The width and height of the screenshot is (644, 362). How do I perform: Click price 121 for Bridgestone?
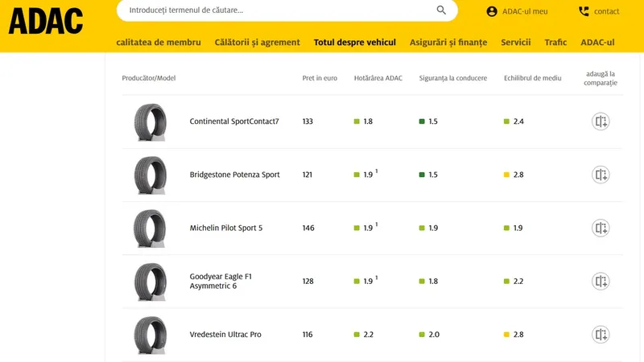click(x=308, y=175)
